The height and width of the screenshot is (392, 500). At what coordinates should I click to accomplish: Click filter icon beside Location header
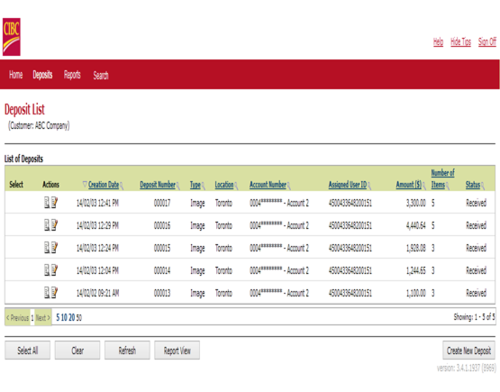(236, 186)
